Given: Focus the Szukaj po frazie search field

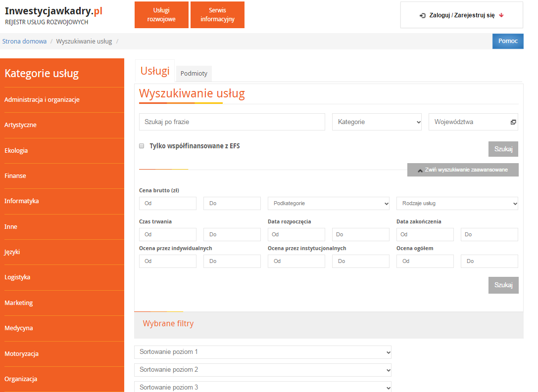Looking at the screenshot, I should (232, 122).
